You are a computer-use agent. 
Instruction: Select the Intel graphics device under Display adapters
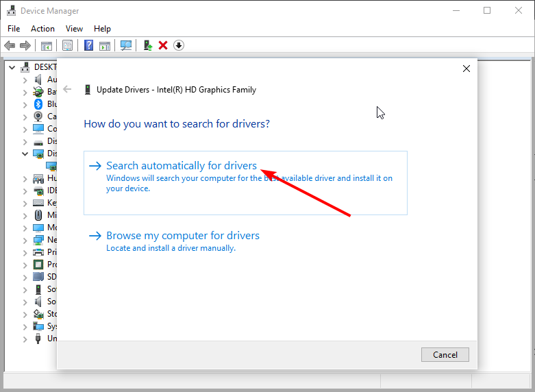52,166
